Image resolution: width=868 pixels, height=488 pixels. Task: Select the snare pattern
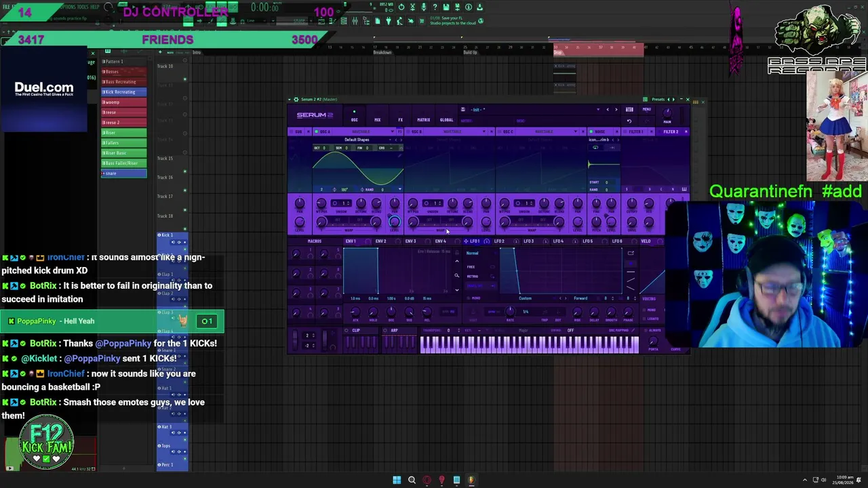coord(124,174)
